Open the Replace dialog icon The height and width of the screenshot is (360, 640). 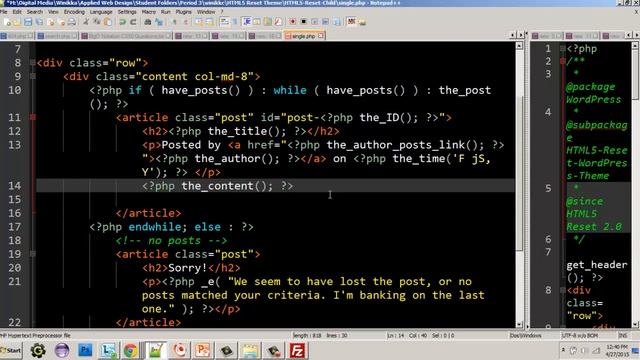[x=159, y=22]
